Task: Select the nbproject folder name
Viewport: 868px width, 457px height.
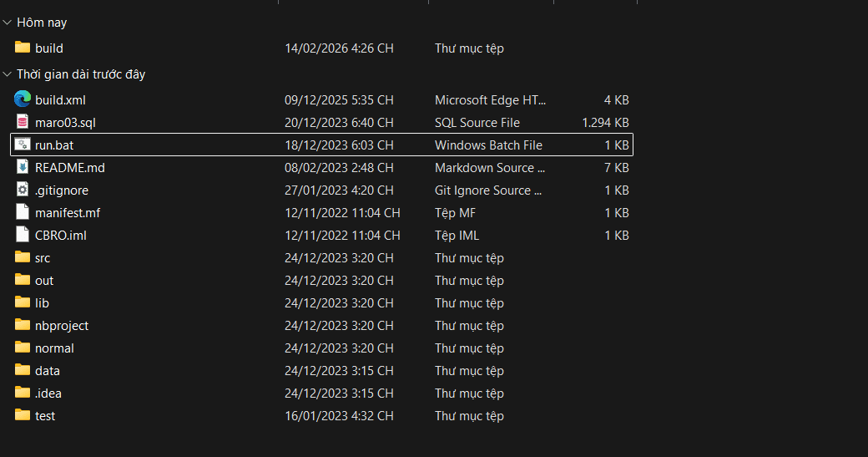Action: coord(62,326)
